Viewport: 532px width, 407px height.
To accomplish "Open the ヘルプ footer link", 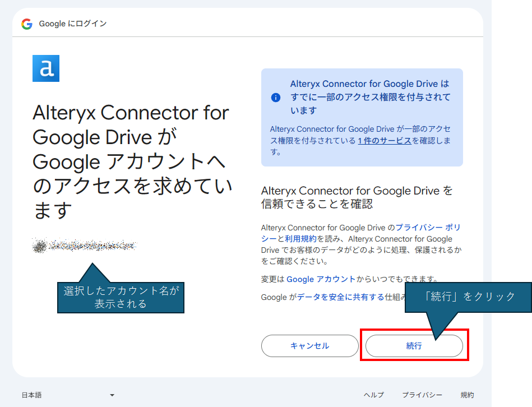I will coord(374,395).
